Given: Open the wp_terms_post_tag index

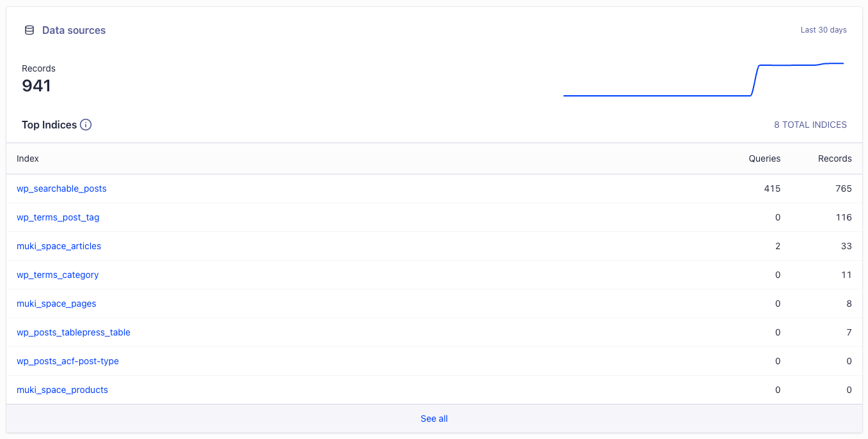Looking at the screenshot, I should [58, 217].
